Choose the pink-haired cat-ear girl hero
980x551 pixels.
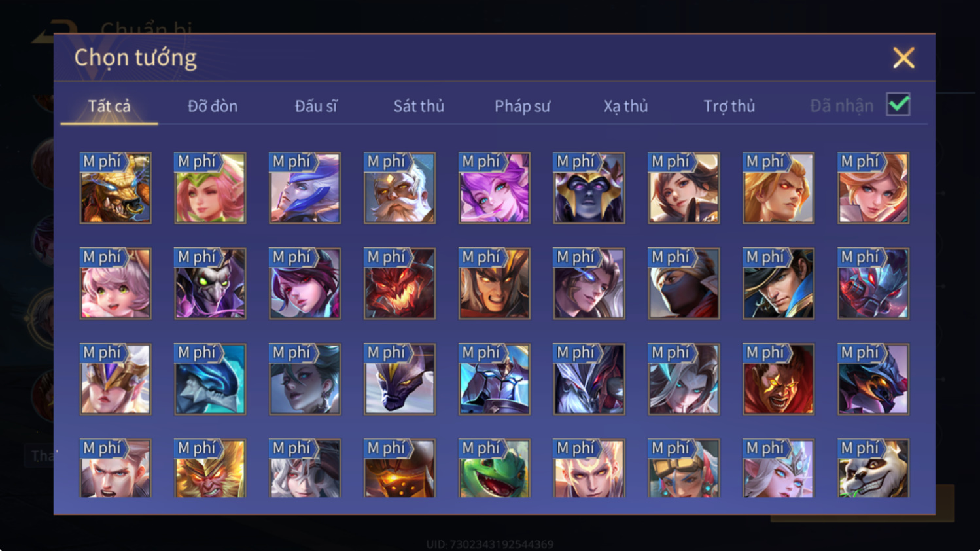point(115,283)
